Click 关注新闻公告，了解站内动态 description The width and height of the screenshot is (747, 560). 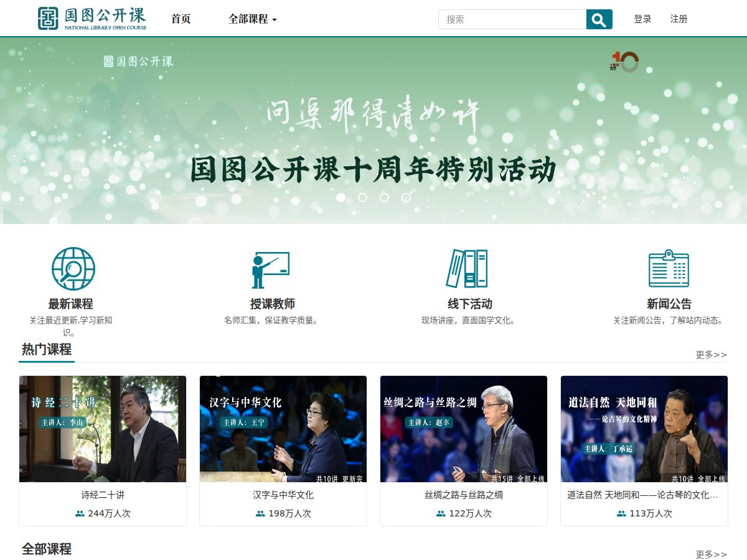[669, 321]
